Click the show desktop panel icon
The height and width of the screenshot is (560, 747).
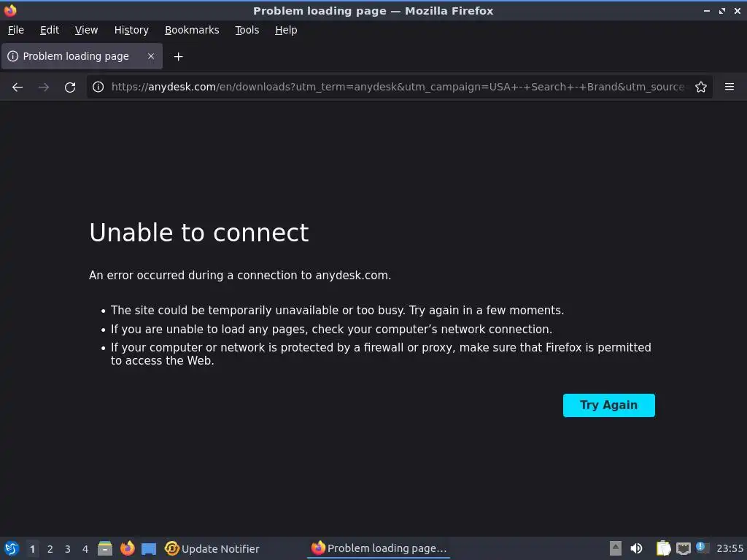[149, 548]
